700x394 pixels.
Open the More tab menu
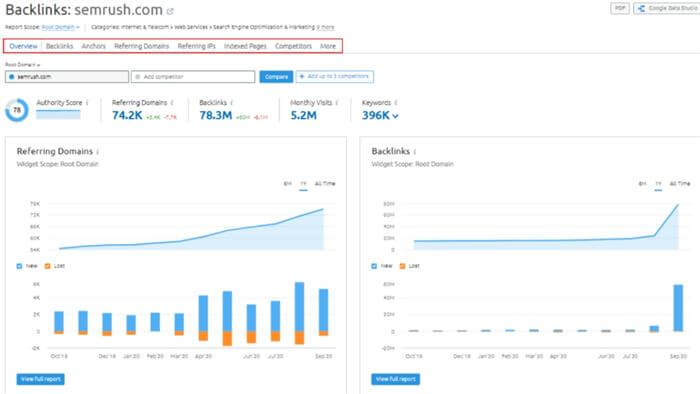coord(328,46)
